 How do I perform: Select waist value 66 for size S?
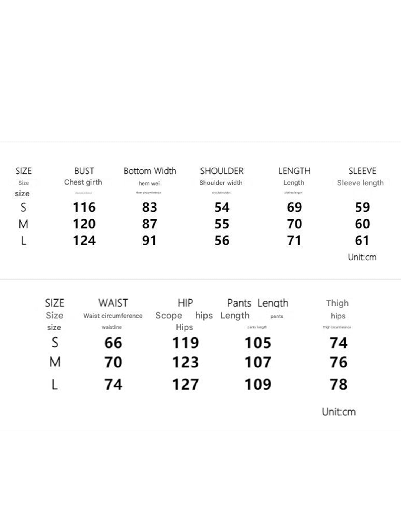(x=113, y=343)
